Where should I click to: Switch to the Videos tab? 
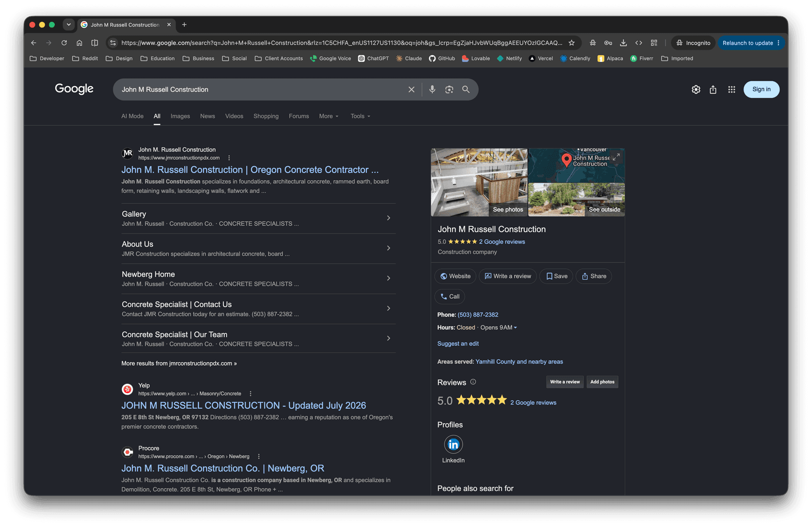tap(234, 117)
